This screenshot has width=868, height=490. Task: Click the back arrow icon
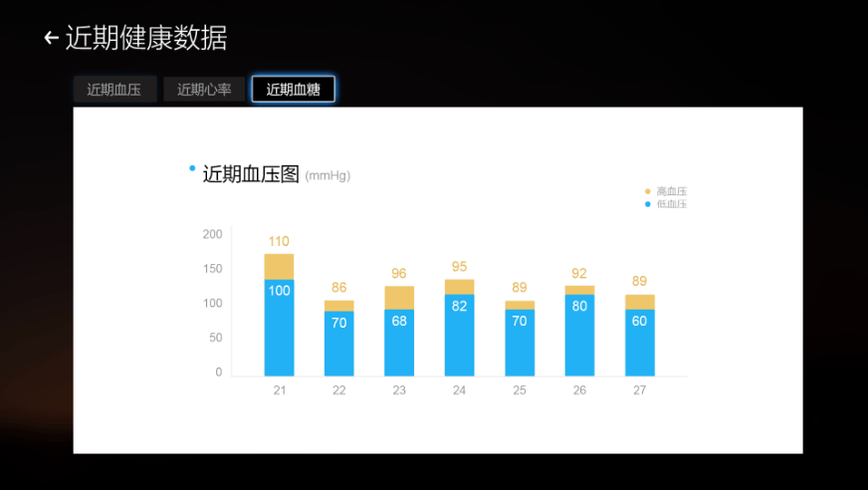(x=51, y=38)
